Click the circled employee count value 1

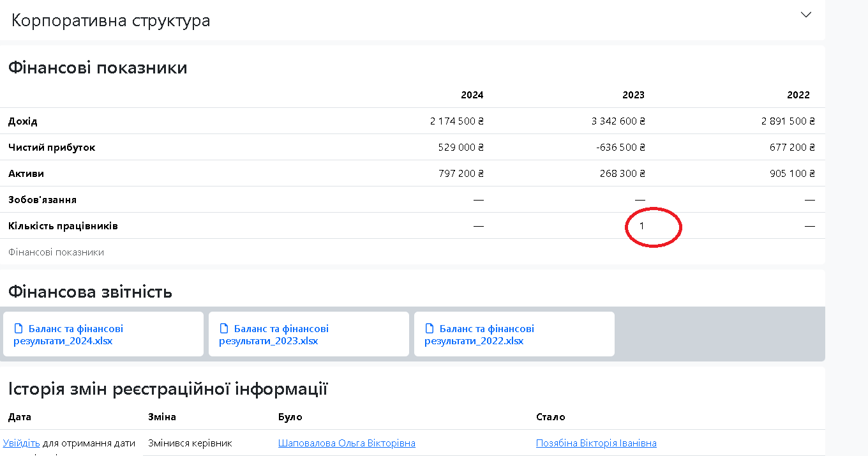click(x=642, y=226)
